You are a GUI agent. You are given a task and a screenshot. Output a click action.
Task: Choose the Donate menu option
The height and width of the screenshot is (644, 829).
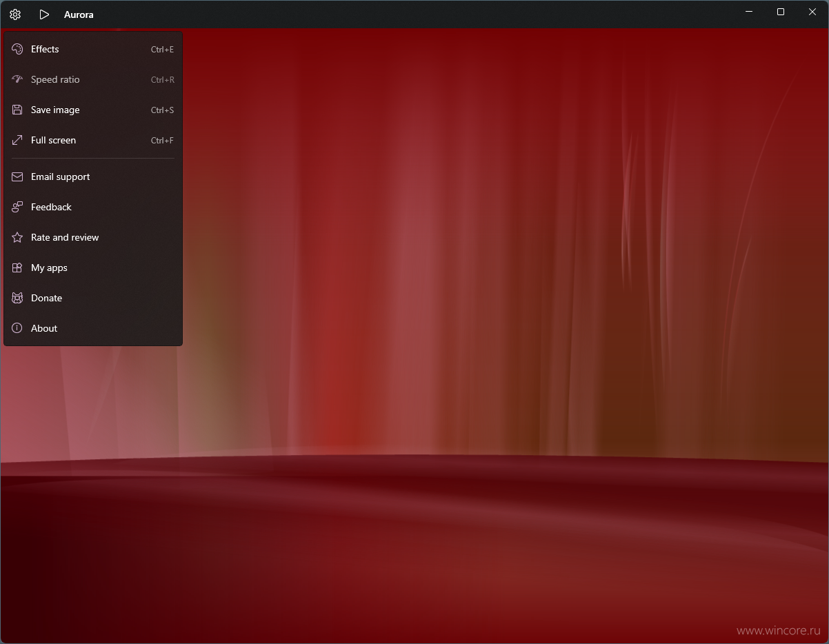click(x=93, y=298)
